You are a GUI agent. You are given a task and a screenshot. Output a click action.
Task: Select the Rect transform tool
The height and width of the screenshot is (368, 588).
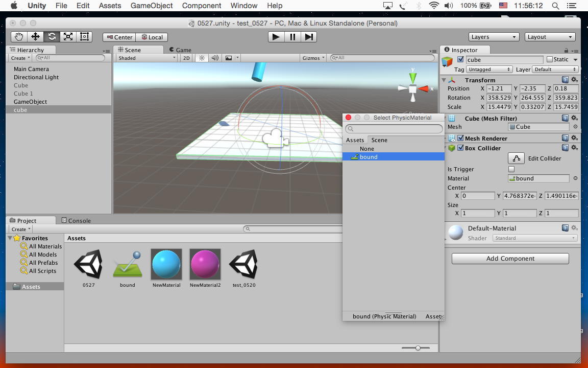click(x=84, y=37)
